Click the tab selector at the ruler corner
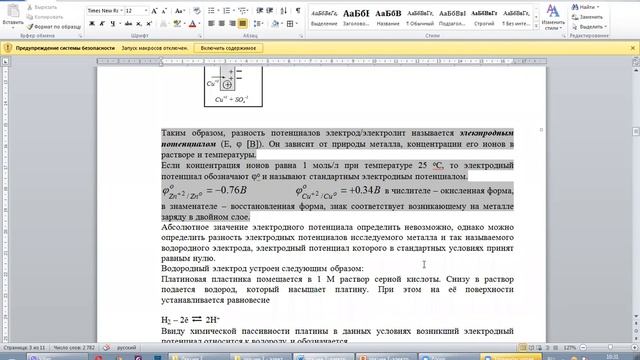Image resolution: width=640 pixels, height=360 pixels. point(5,62)
